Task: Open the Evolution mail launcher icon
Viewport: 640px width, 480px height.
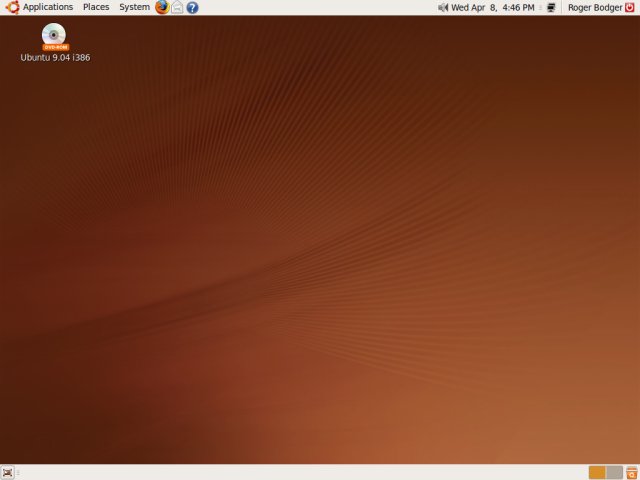Action: point(177,7)
